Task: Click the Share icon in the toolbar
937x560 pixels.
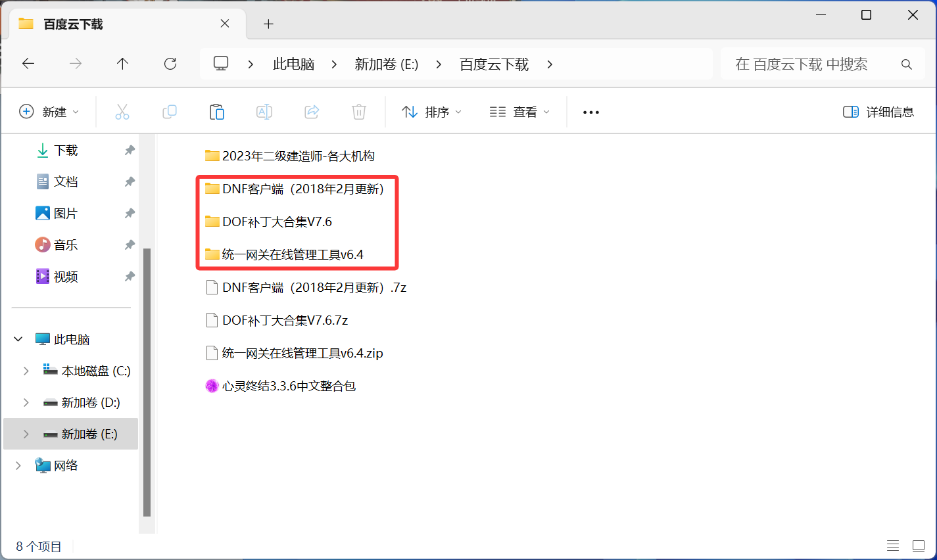Action: [312, 111]
